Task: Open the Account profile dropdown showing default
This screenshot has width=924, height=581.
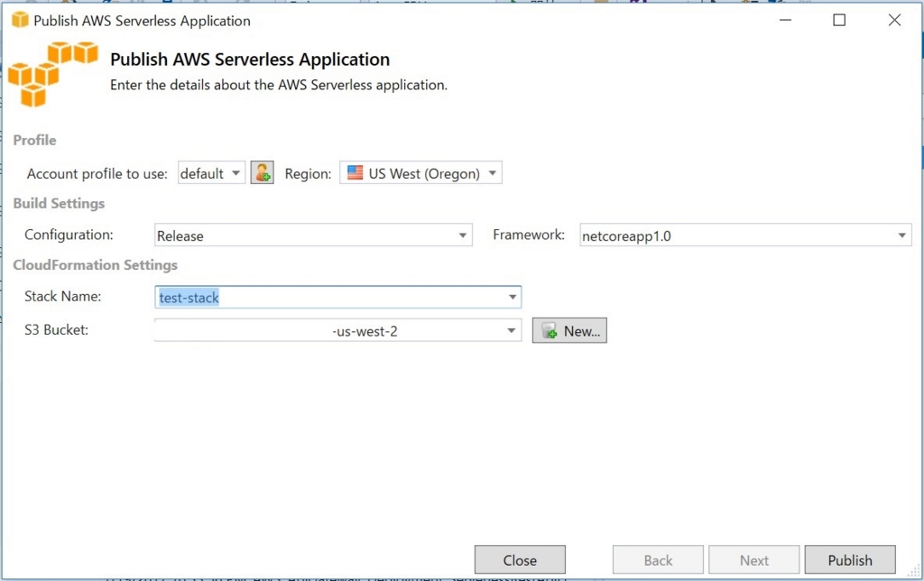Action: [211, 173]
